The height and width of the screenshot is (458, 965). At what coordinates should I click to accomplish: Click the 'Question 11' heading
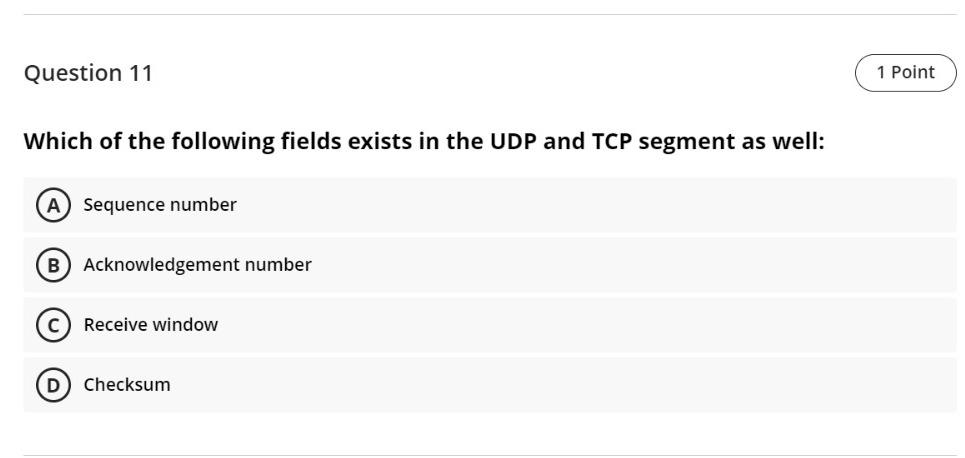click(x=88, y=73)
